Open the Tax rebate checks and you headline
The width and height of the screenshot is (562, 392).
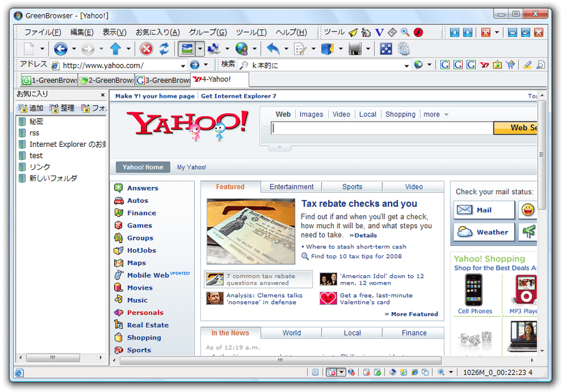tap(359, 204)
